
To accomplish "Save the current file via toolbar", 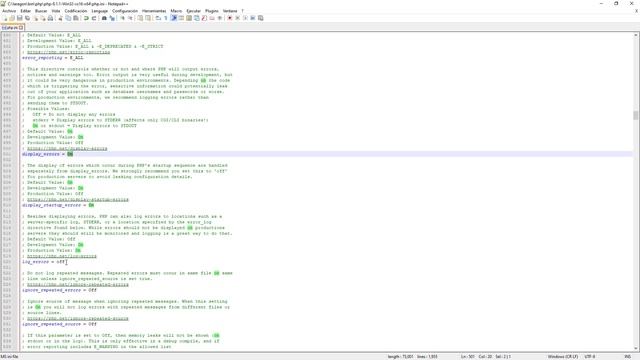I will coord(19,18).
